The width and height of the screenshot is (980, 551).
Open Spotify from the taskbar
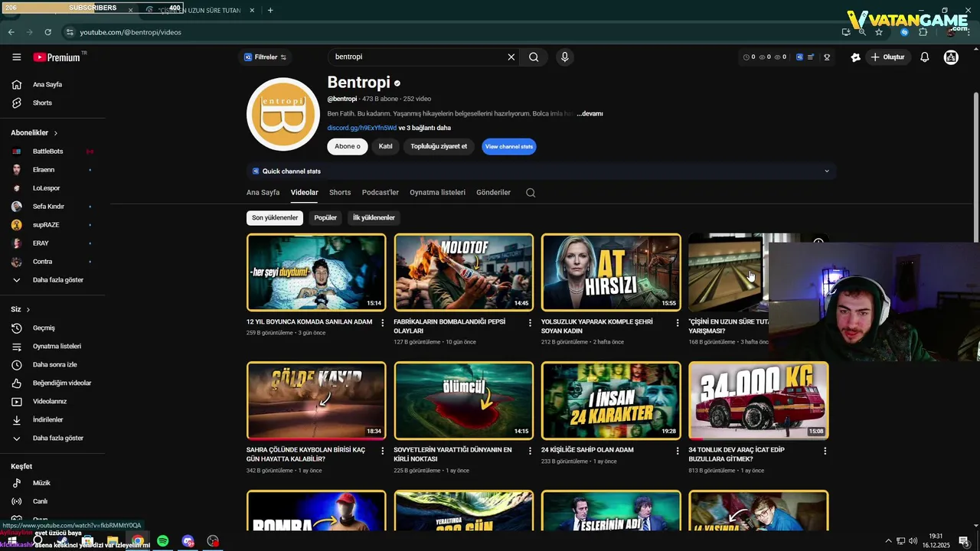(163, 541)
